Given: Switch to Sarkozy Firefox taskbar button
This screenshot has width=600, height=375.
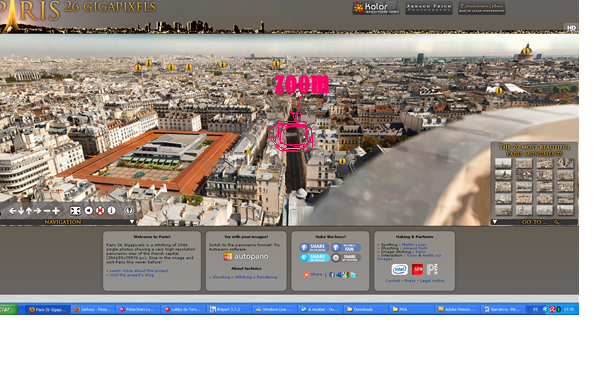Looking at the screenshot, I should click(93, 309).
